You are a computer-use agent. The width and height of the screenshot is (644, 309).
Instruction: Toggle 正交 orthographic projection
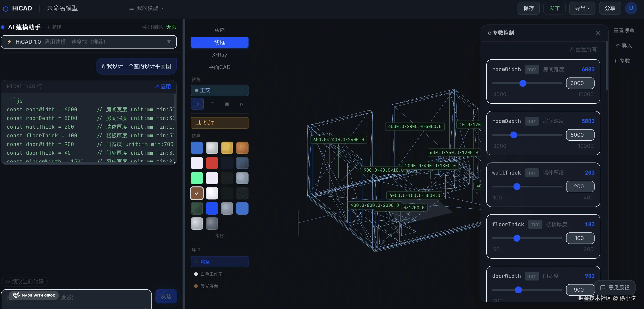tap(220, 90)
